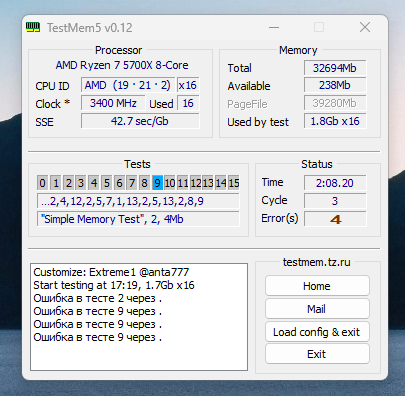
Task: Click the "Simple Memory Test", 2, 4Mb field
Action: pos(138,219)
